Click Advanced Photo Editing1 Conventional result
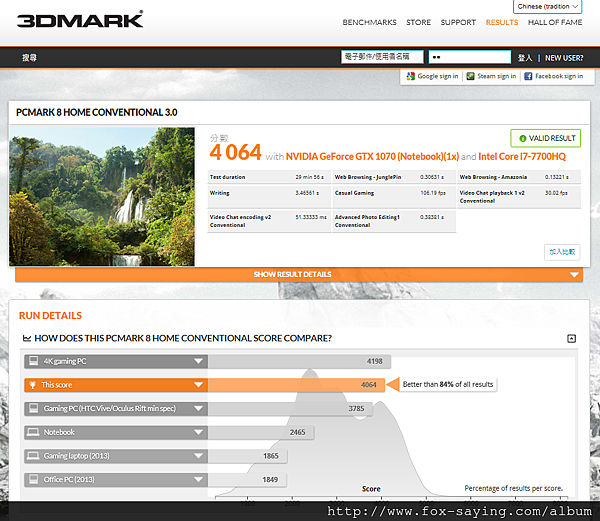 (394, 221)
